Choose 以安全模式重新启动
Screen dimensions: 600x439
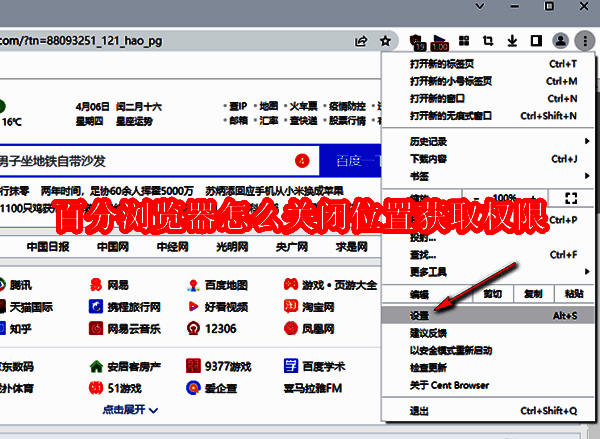pyautogui.click(x=488, y=351)
